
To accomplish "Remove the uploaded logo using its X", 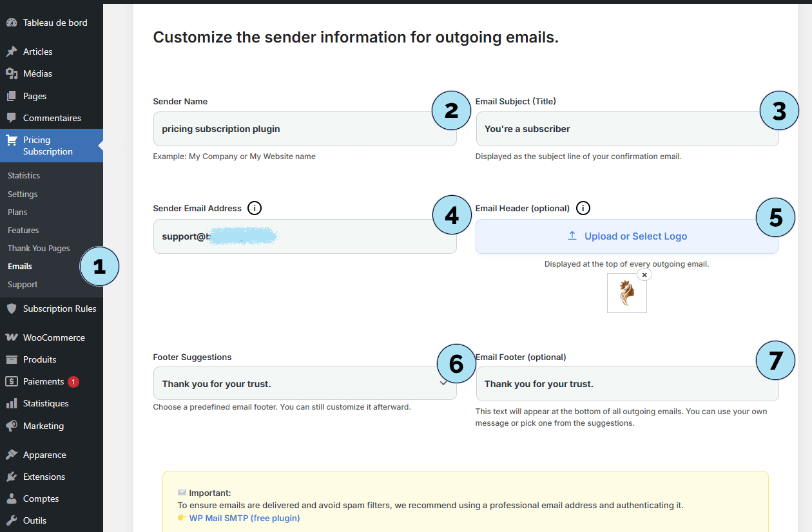I will pos(644,274).
